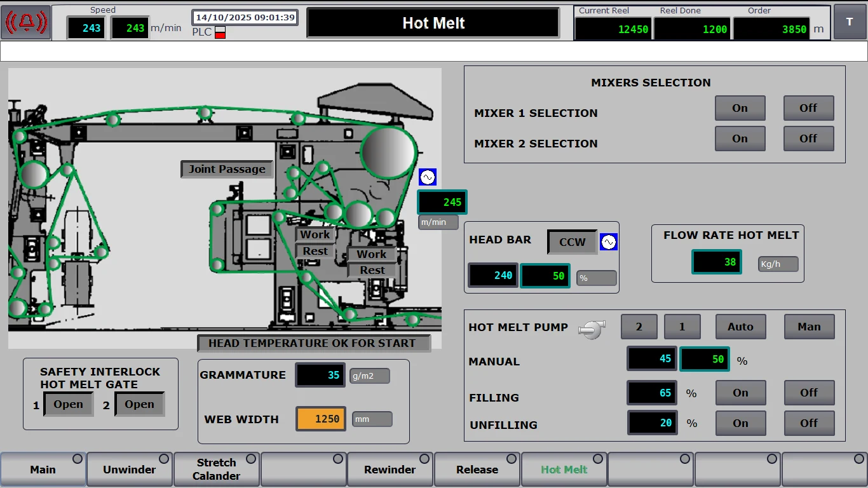Open safety interlock gate 2
868x488 pixels.
pos(140,404)
